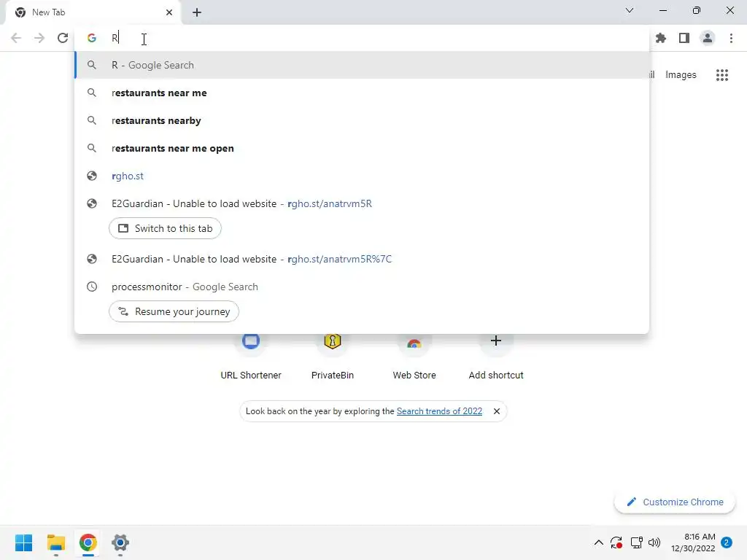Click the volume speaker tray icon
This screenshot has height=560, width=747.
point(654,542)
